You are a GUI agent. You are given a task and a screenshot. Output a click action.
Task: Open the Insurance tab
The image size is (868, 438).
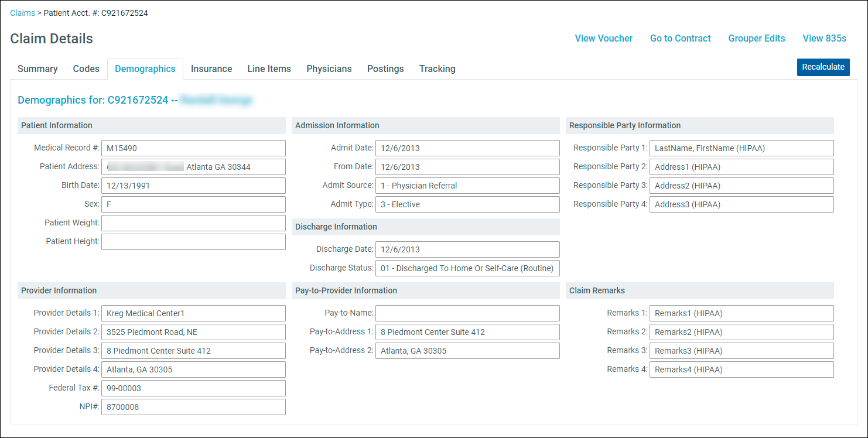(211, 69)
